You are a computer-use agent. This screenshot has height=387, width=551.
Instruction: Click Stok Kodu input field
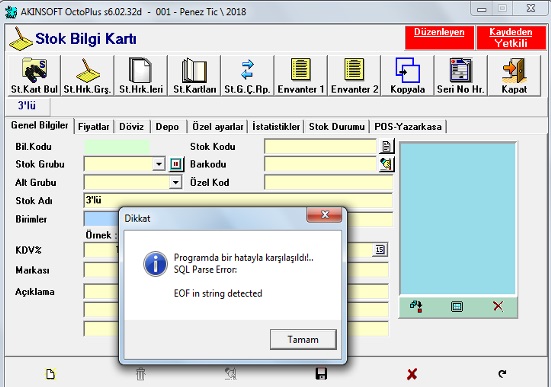[x=321, y=146]
